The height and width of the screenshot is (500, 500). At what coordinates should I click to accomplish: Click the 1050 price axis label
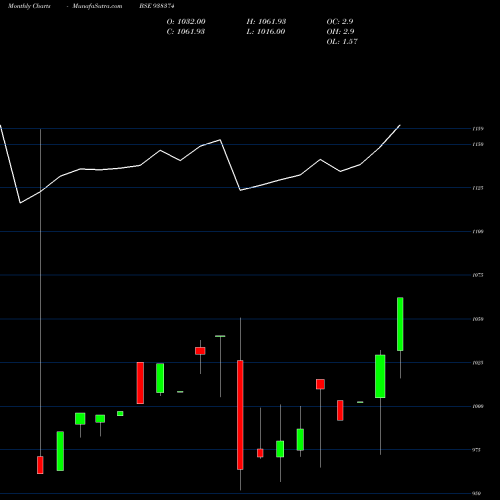478,319
